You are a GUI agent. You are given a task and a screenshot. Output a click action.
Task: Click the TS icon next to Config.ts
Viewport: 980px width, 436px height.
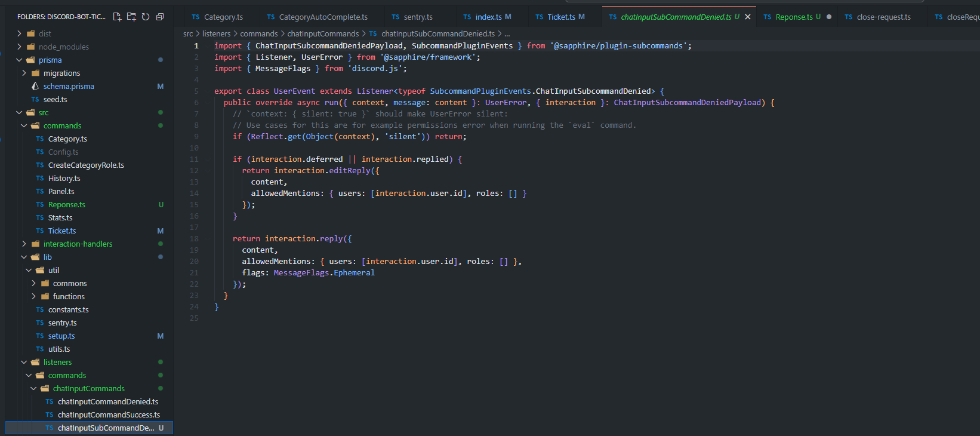tap(40, 152)
